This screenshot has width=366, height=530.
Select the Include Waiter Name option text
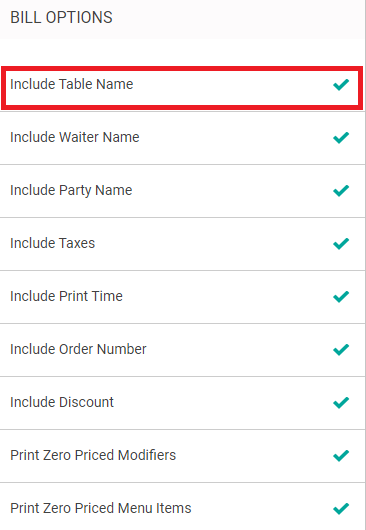pyautogui.click(x=75, y=137)
